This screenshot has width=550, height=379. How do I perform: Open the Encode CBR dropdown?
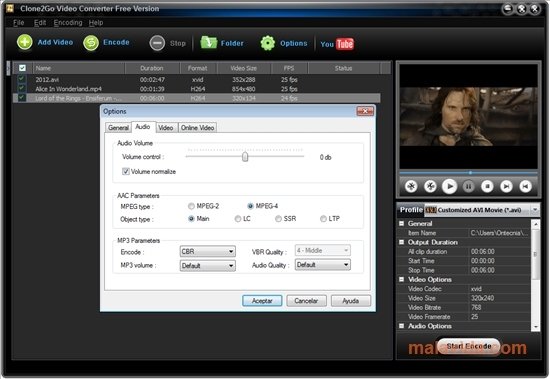207,252
